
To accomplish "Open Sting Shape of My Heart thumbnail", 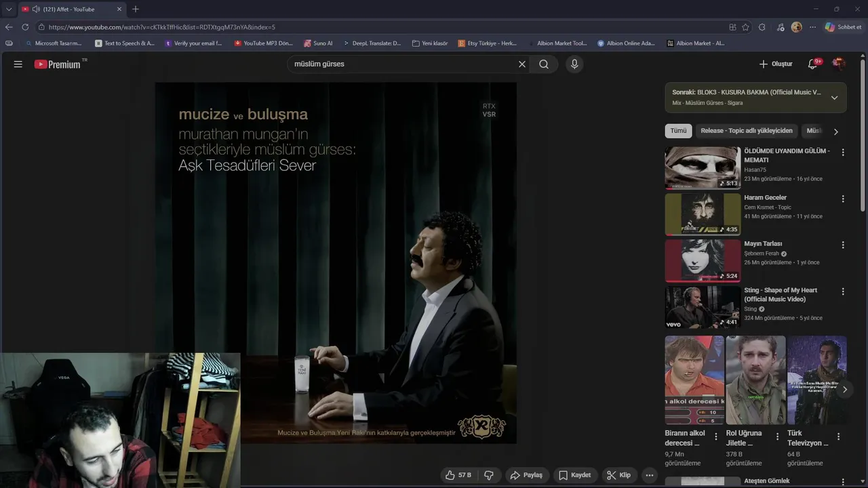I will click(703, 307).
